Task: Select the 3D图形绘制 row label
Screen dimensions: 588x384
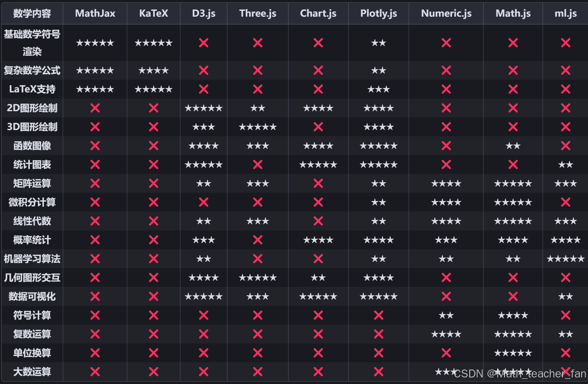Action: coord(32,127)
